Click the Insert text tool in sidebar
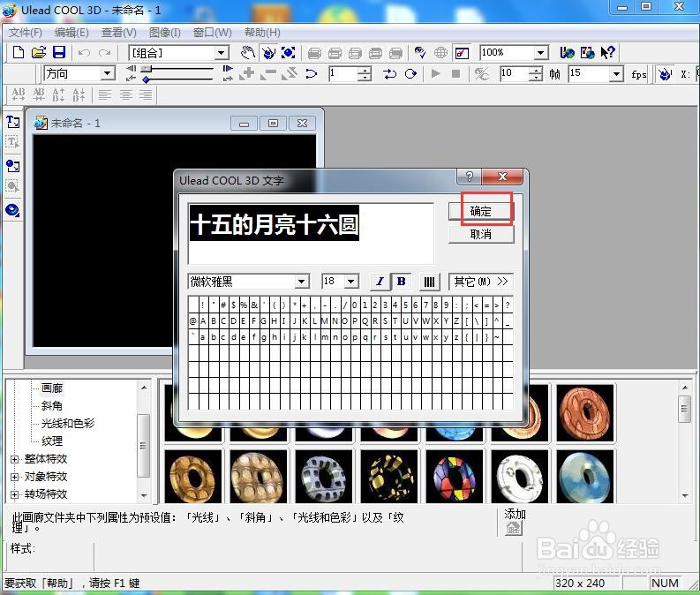Image resolution: width=700 pixels, height=595 pixels. coord(12,122)
